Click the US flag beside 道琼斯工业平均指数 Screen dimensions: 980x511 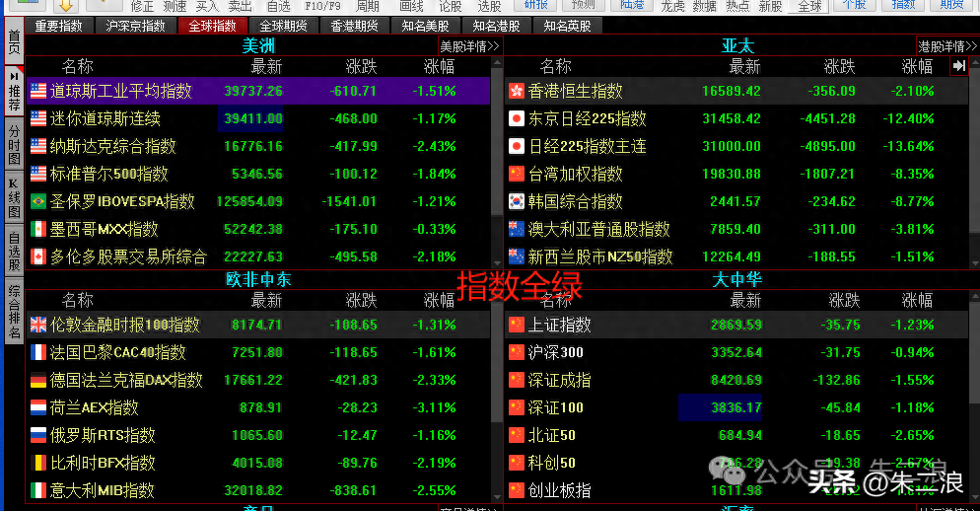click(38, 92)
